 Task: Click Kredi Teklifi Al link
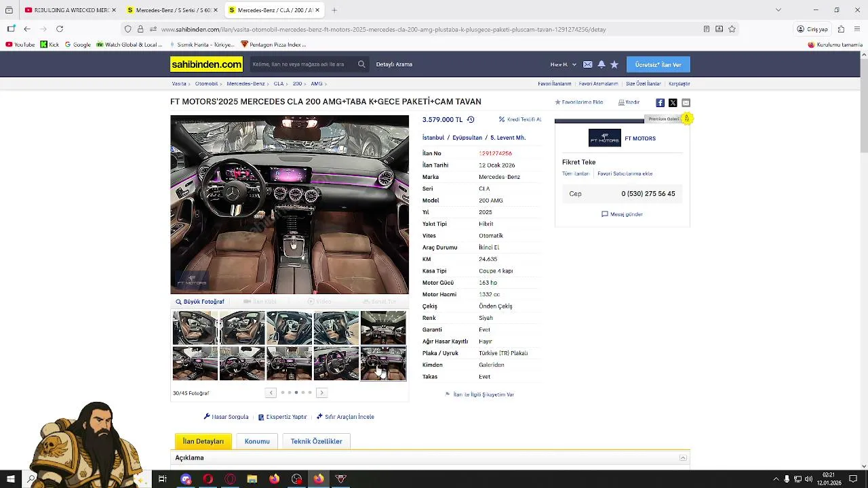[520, 119]
